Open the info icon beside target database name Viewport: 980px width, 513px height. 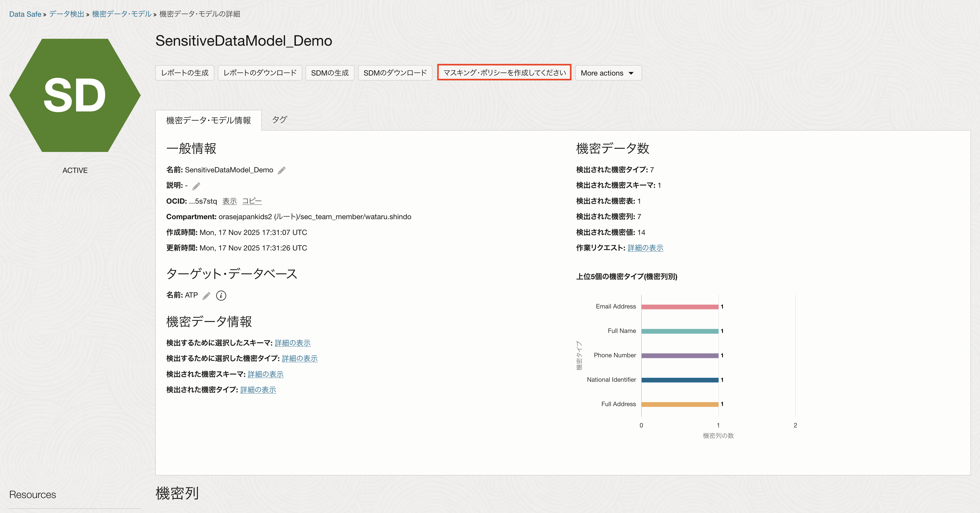(x=221, y=296)
